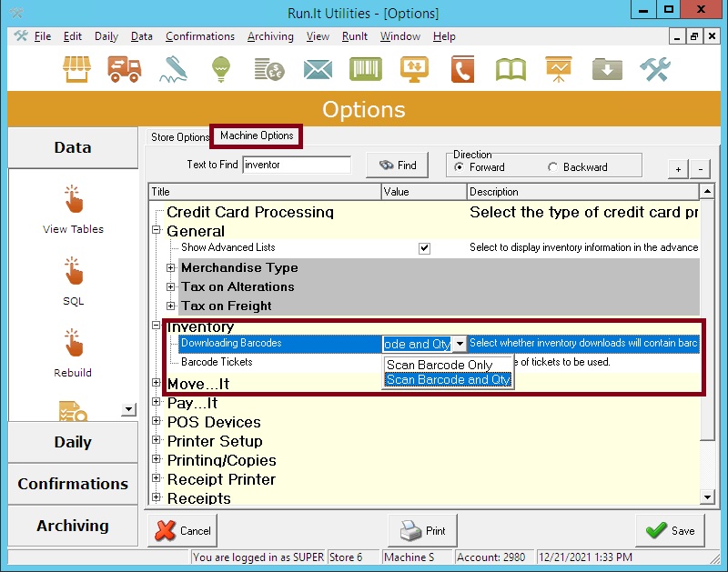Click the folder download toolbar icon

coord(607,70)
